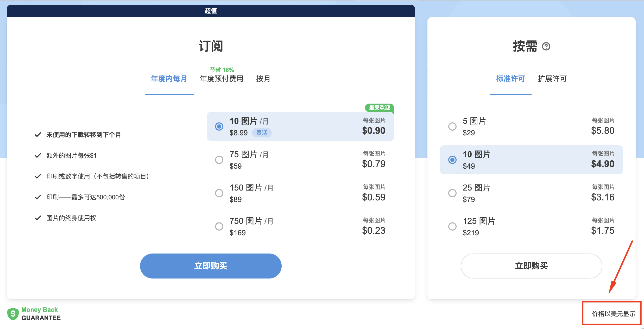The height and width of the screenshot is (329, 644).
Task: Click 立即购买 in the 按需 panel
Action: coord(531,266)
